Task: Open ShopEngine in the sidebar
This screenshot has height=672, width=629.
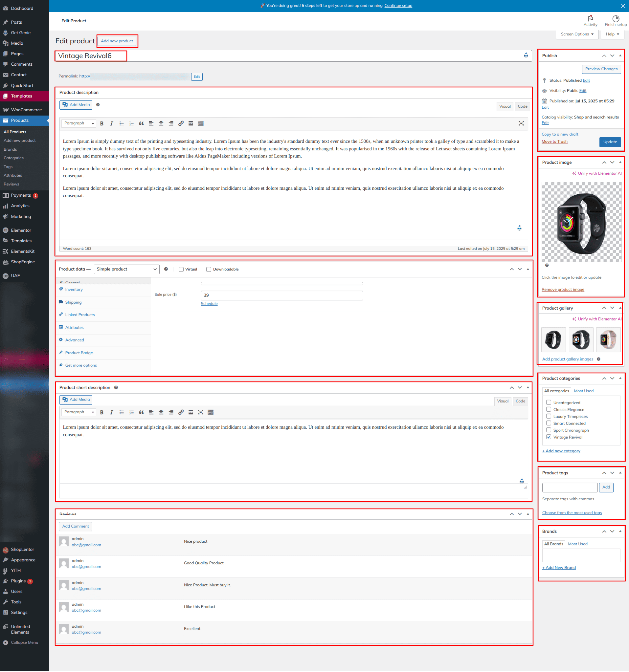Action: (x=23, y=262)
